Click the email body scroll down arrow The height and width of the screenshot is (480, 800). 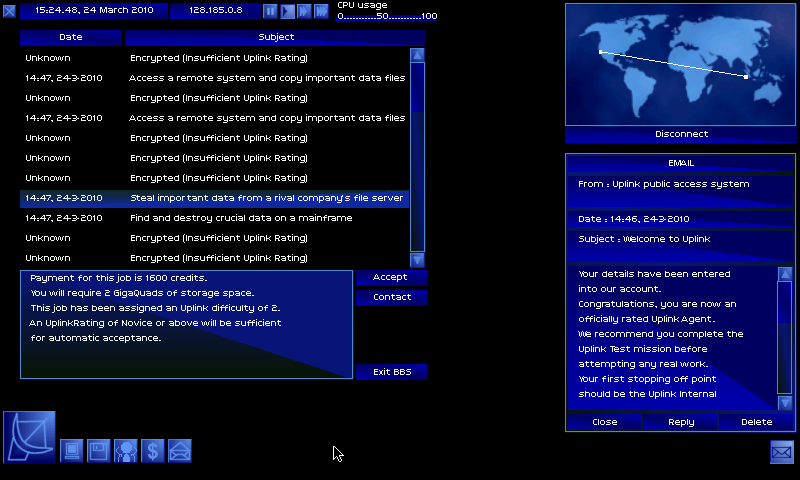pyautogui.click(x=785, y=402)
